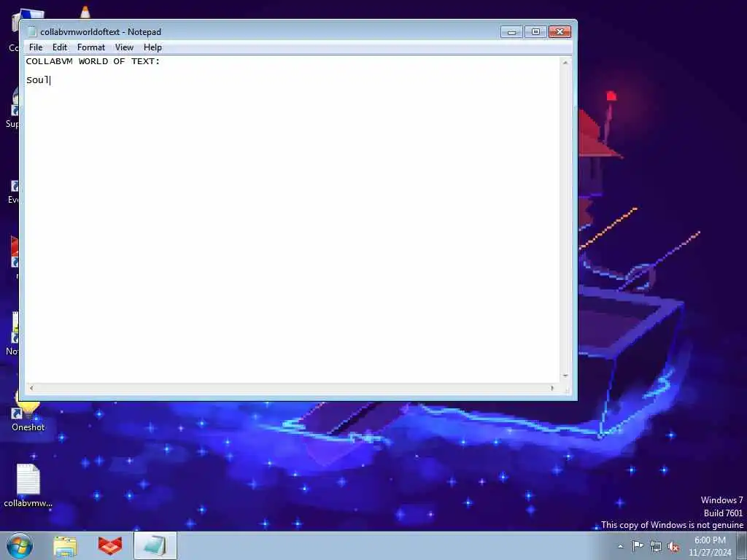Select the Oneshot desktop shortcut

[x=28, y=413]
